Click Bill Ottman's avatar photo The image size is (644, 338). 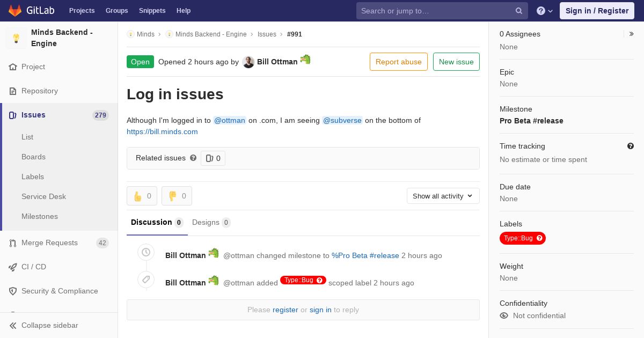(248, 62)
